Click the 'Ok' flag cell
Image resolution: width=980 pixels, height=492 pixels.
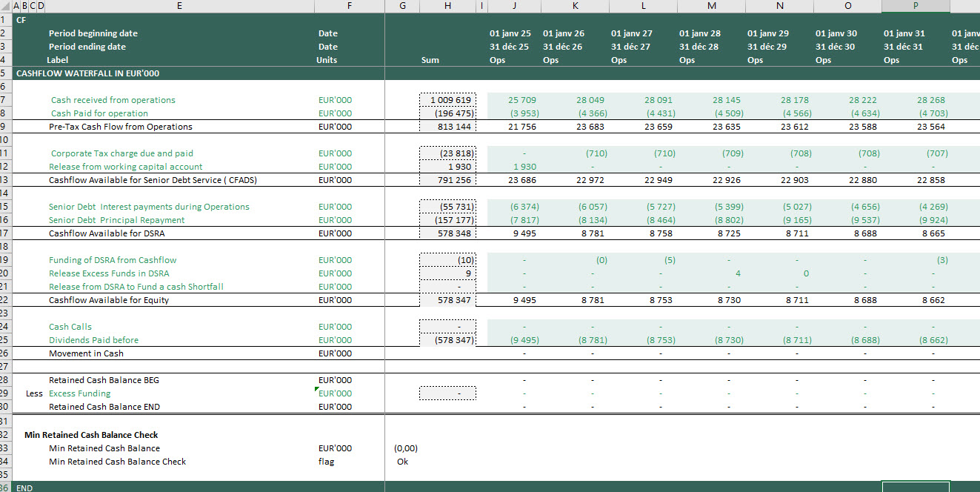coord(402,462)
